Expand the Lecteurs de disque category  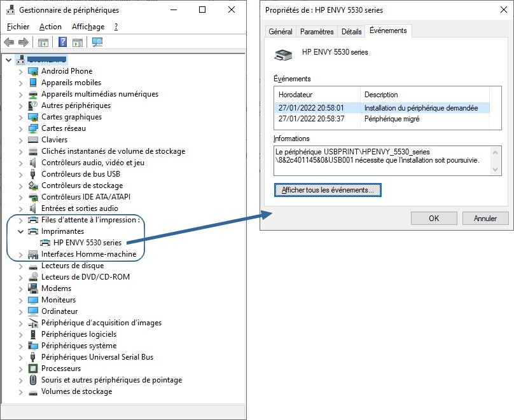(x=20, y=266)
